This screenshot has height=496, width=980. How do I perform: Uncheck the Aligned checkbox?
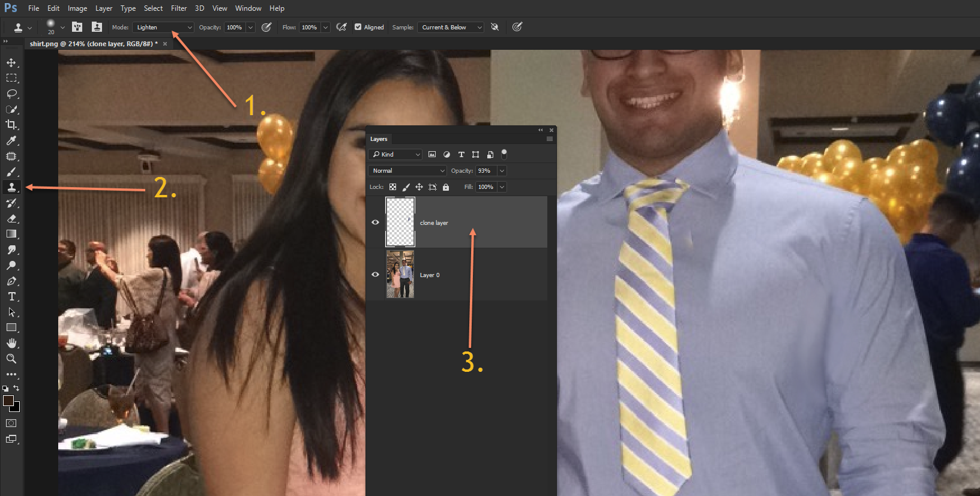[x=358, y=27]
